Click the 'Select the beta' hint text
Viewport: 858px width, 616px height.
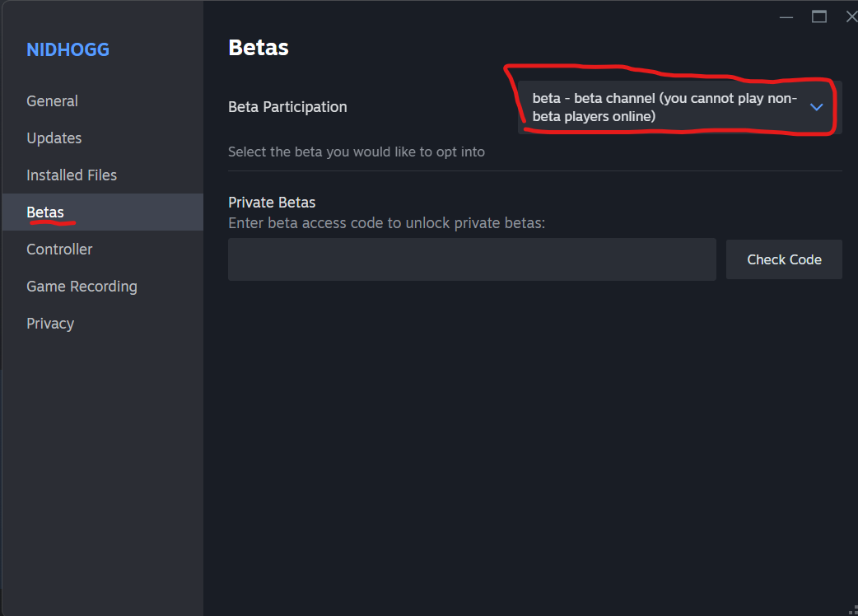pyautogui.click(x=357, y=152)
